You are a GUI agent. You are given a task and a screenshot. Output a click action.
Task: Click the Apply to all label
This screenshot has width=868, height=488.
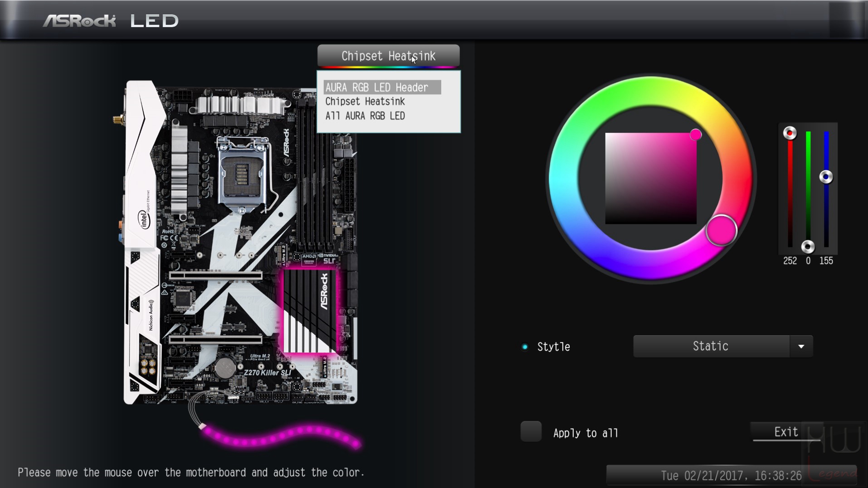(x=585, y=433)
